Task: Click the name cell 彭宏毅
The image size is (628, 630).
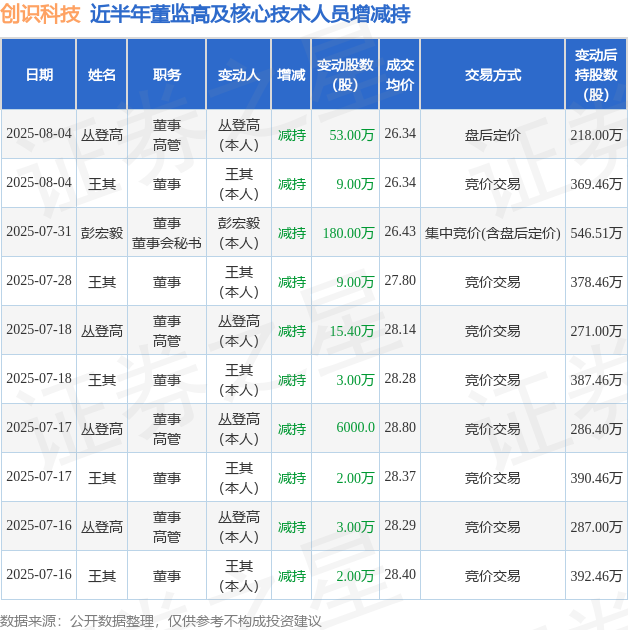Action: [x=102, y=233]
